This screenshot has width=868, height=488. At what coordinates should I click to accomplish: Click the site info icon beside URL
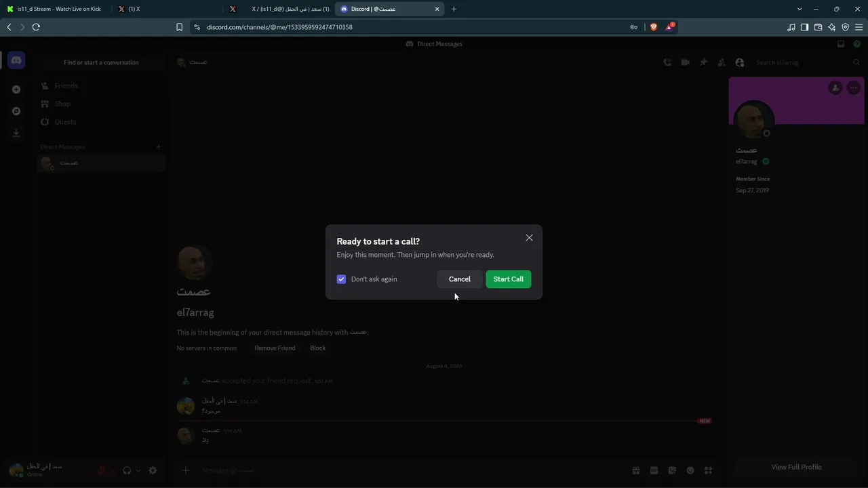click(197, 27)
